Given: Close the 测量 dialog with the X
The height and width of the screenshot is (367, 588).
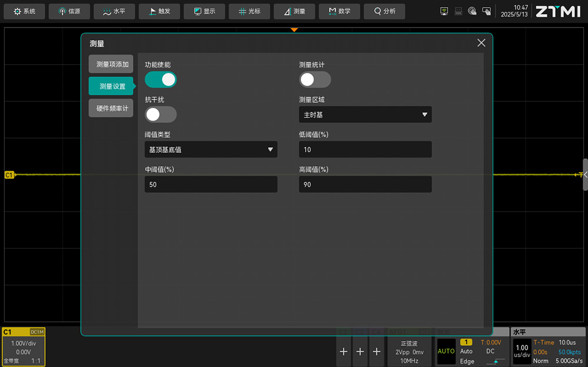Looking at the screenshot, I should click(x=481, y=43).
